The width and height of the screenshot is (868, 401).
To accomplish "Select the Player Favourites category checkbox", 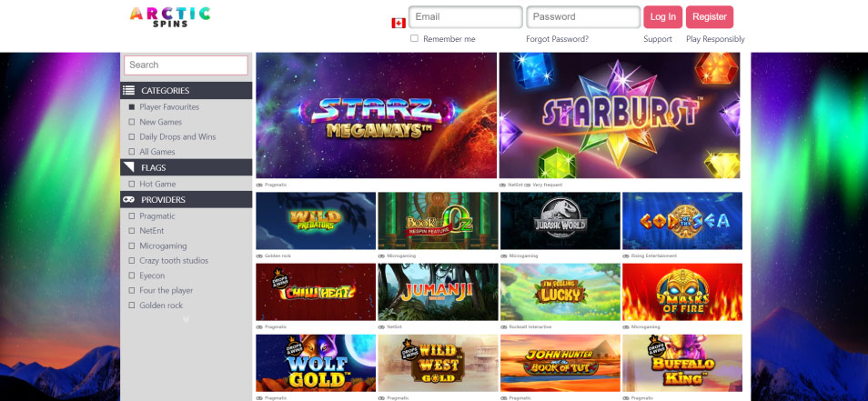I will [132, 106].
